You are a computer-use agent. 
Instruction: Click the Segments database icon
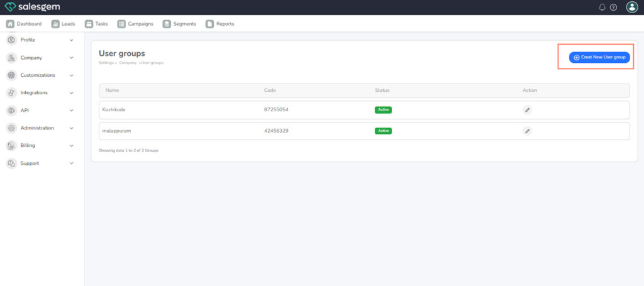(167, 24)
